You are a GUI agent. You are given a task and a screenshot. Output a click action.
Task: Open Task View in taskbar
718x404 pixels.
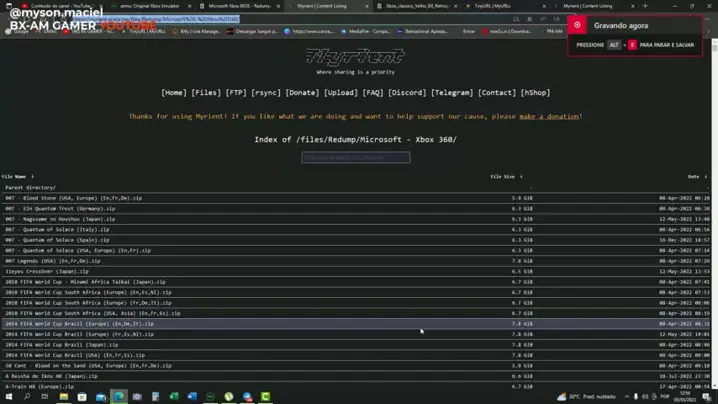pos(45,397)
